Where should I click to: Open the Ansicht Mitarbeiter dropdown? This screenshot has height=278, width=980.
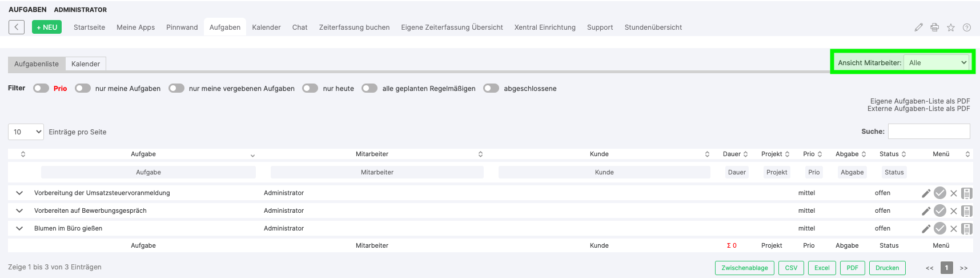(937, 63)
